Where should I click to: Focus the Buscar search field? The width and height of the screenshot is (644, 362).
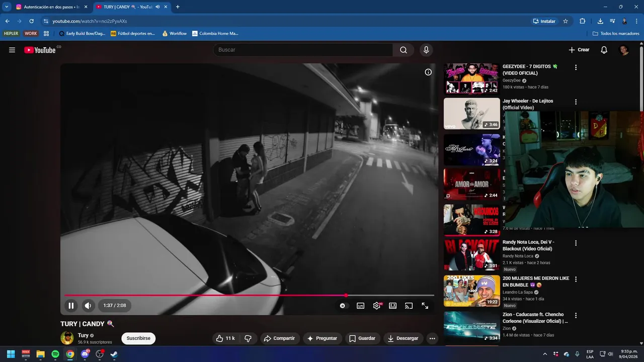(x=303, y=50)
